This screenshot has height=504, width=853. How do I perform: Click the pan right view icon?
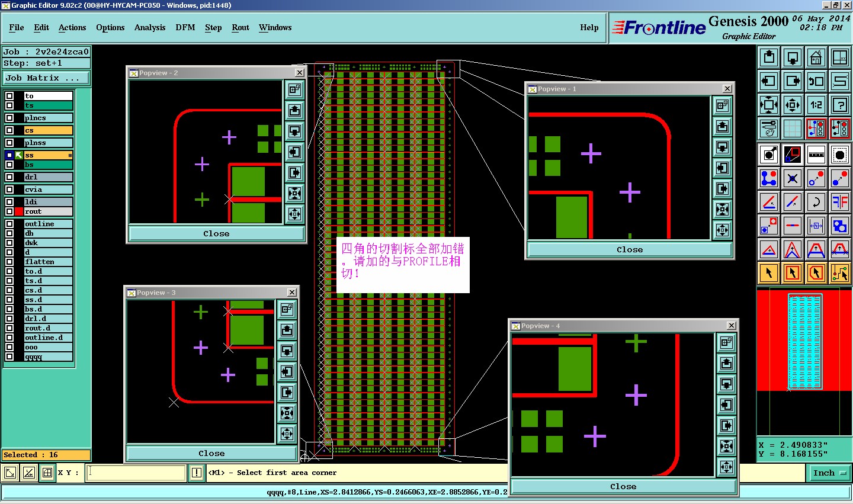tap(793, 81)
